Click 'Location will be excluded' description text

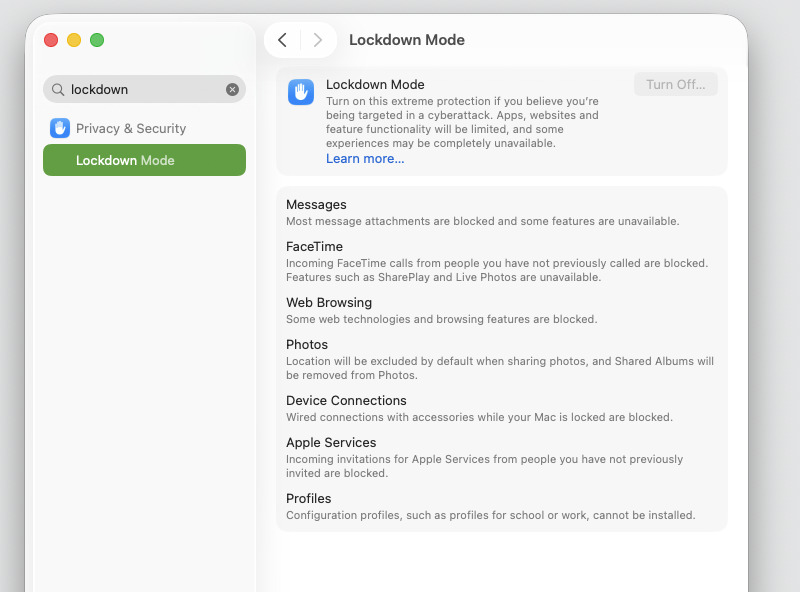[x=499, y=368]
